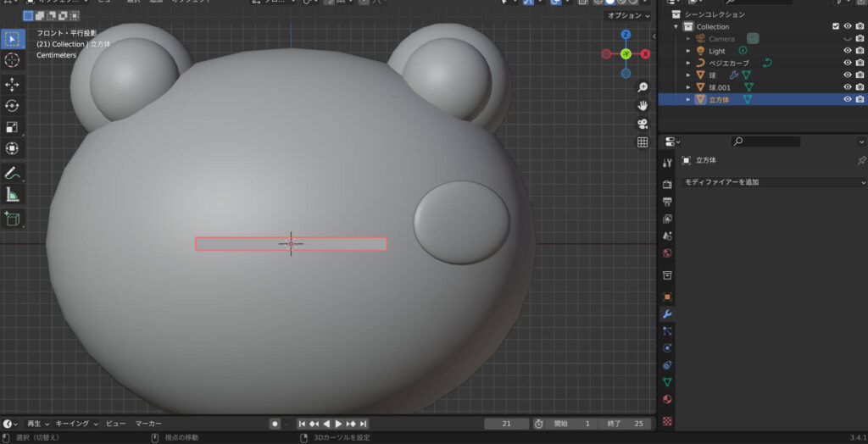Open the マーカー timeline menu

(149, 424)
